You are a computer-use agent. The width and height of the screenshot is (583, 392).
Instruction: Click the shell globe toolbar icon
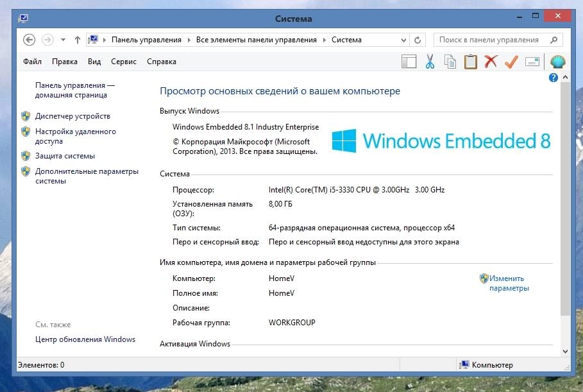[558, 62]
